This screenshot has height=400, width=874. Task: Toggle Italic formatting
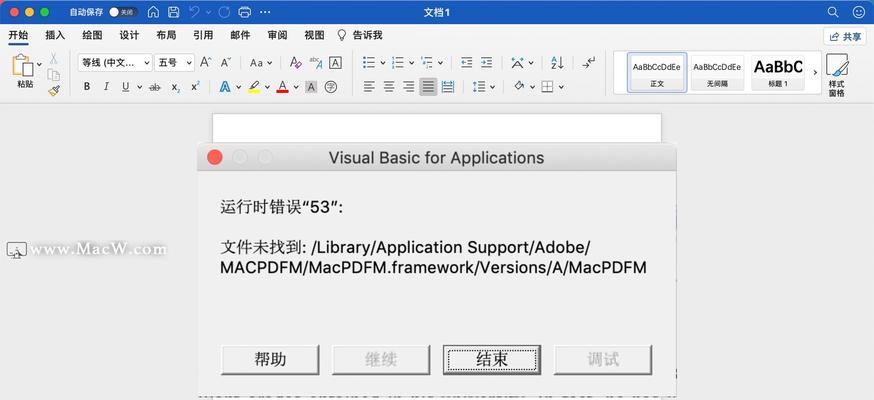[106, 87]
